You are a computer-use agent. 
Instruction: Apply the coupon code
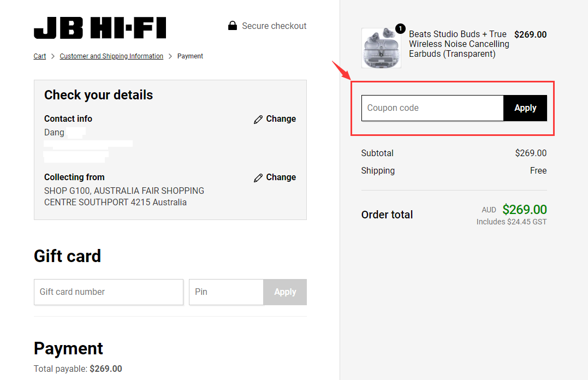click(x=525, y=108)
